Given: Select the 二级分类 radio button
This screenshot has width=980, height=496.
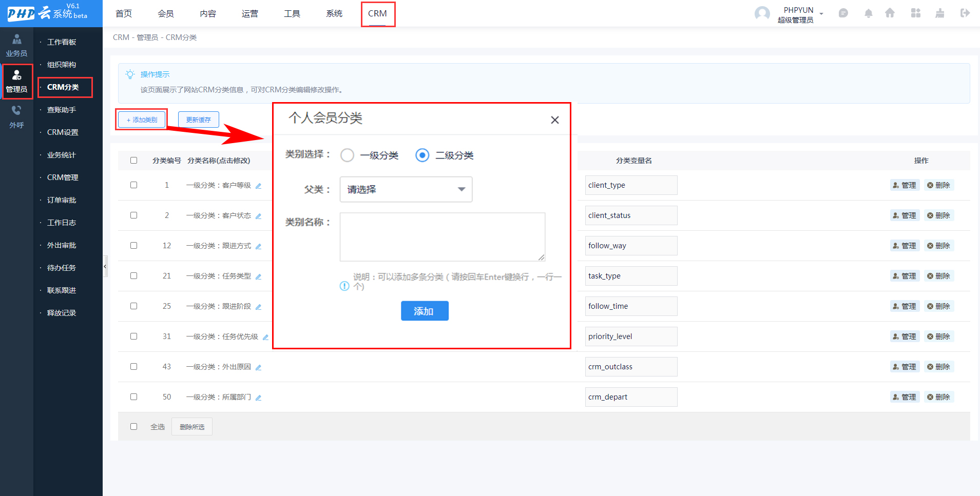Looking at the screenshot, I should 422,155.
